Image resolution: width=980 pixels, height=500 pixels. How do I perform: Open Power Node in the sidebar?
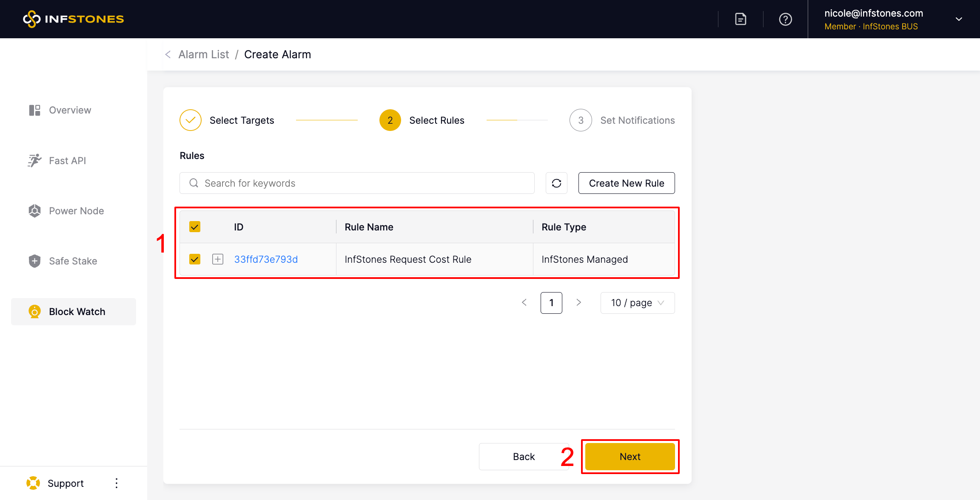[76, 211]
